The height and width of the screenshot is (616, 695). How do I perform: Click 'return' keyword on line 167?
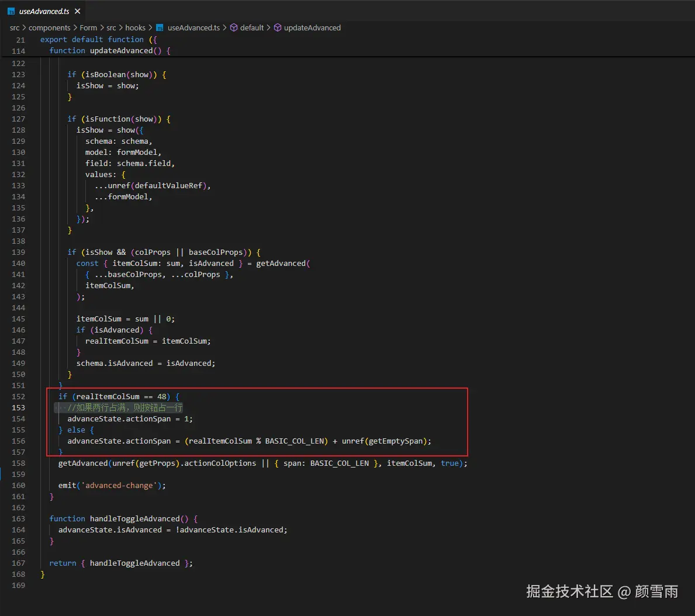point(63,563)
